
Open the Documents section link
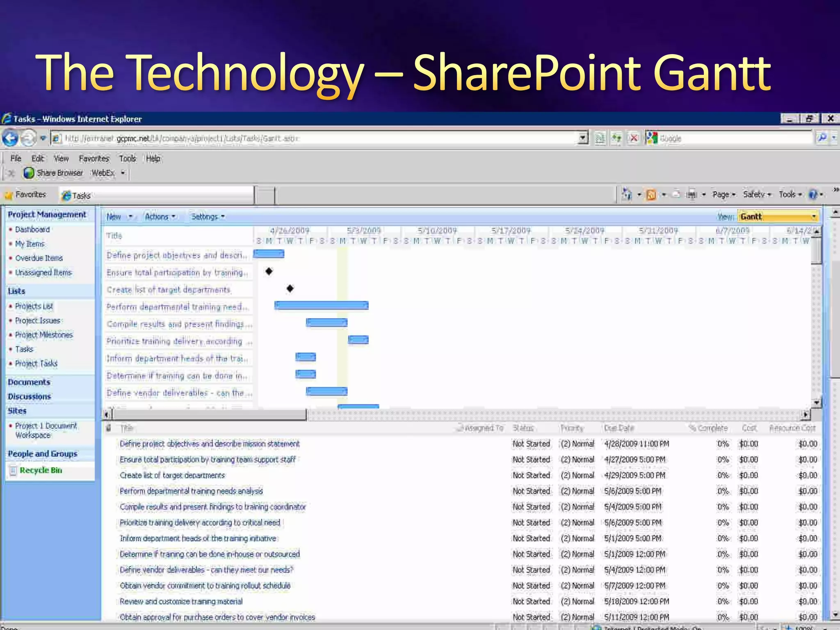(x=29, y=382)
